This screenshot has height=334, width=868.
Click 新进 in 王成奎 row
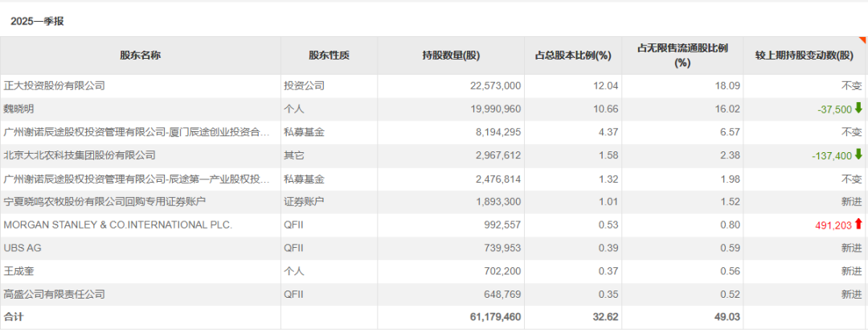coord(852,271)
